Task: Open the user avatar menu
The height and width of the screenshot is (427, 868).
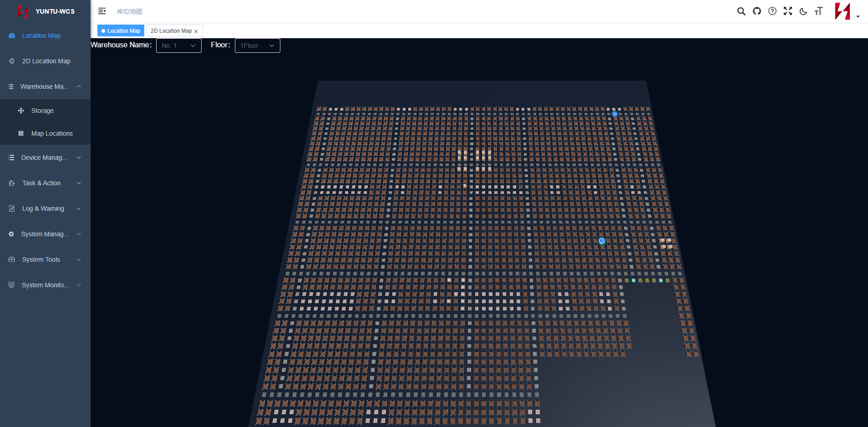Action: pos(845,11)
